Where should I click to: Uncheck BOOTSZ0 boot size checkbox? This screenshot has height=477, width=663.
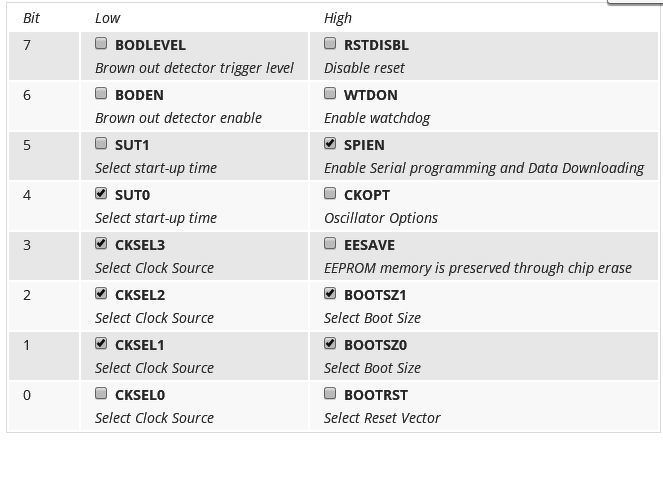[x=330, y=344]
